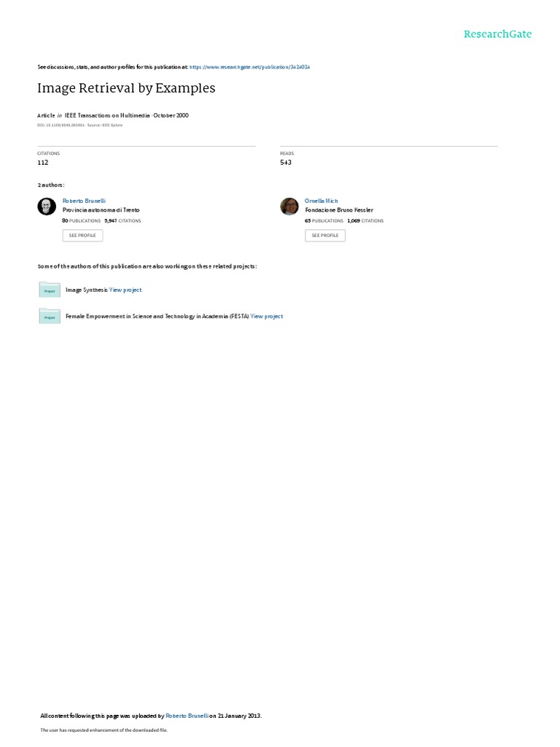The width and height of the screenshot is (560, 747).
Task: Open Roberto Brunelli author name link
Action: 84,201
